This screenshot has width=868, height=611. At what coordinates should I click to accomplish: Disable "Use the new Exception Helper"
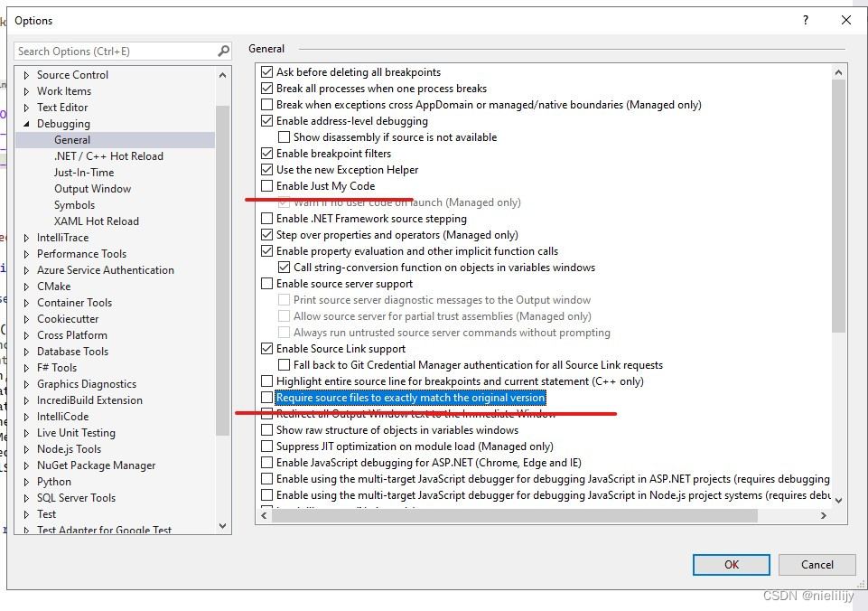click(267, 169)
